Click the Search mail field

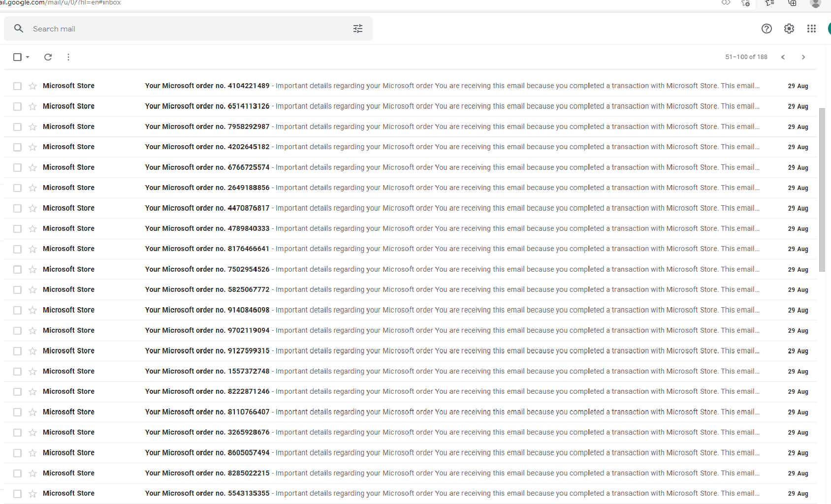coord(188,29)
